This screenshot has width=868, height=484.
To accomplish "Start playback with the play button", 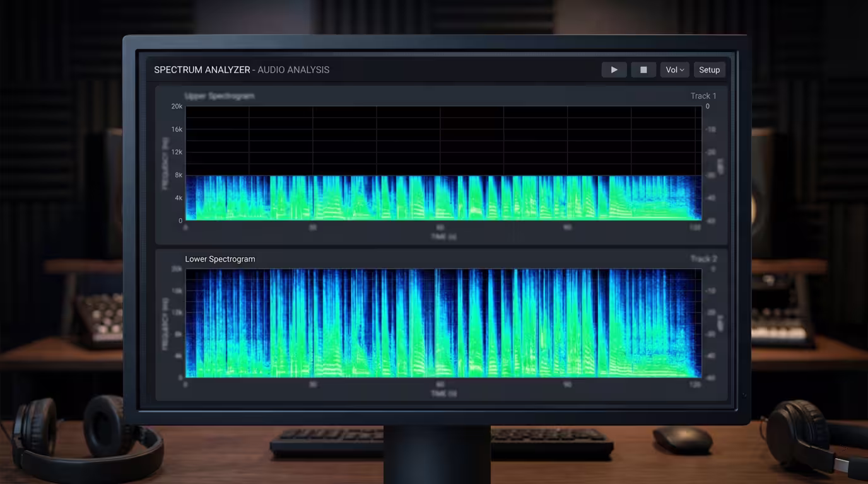I will click(614, 70).
